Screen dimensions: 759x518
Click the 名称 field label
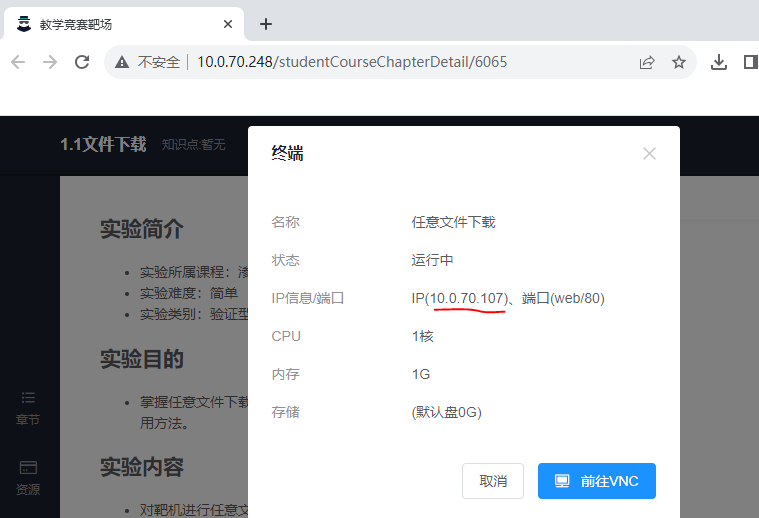pos(286,222)
